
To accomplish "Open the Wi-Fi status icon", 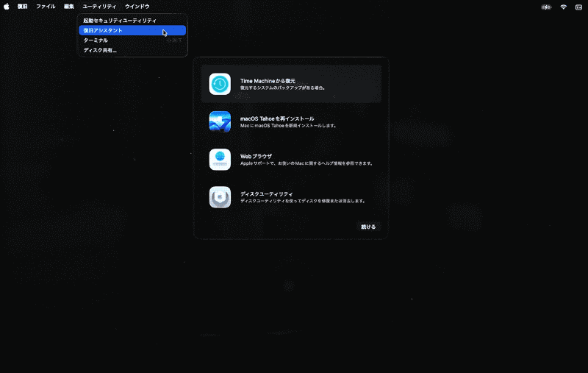I will (563, 7).
